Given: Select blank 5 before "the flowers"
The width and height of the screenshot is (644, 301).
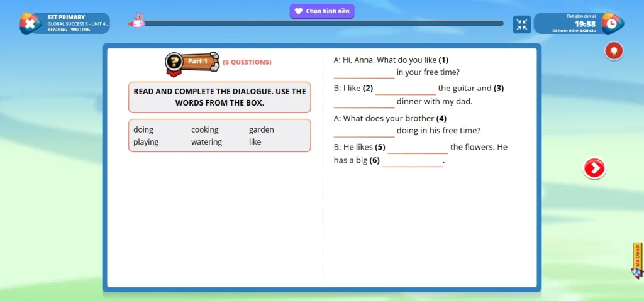Looking at the screenshot, I should point(418,148).
